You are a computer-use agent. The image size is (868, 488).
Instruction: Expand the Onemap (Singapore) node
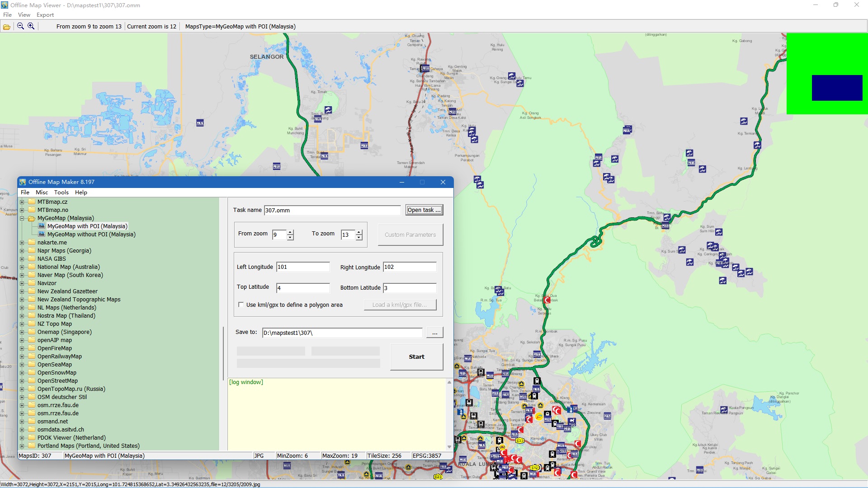pyautogui.click(x=22, y=332)
